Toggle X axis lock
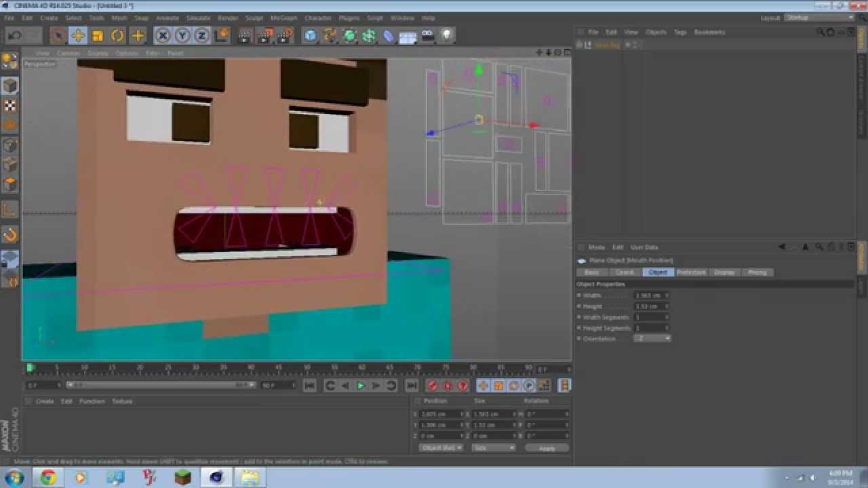The width and height of the screenshot is (868, 488). click(163, 36)
